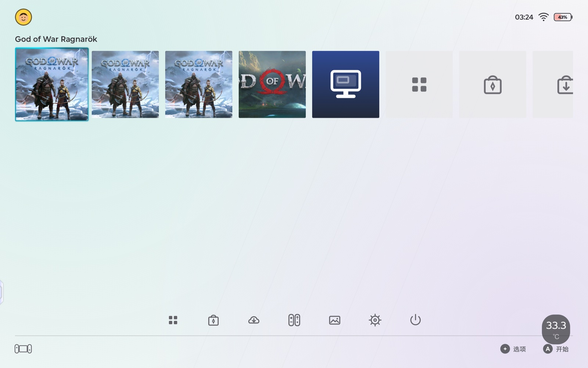The height and width of the screenshot is (368, 588).
Task: Open the blue desktop monitor tile
Action: coord(346,84)
